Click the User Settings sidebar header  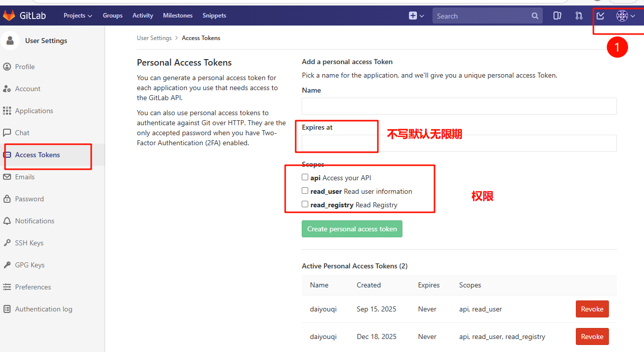click(46, 41)
